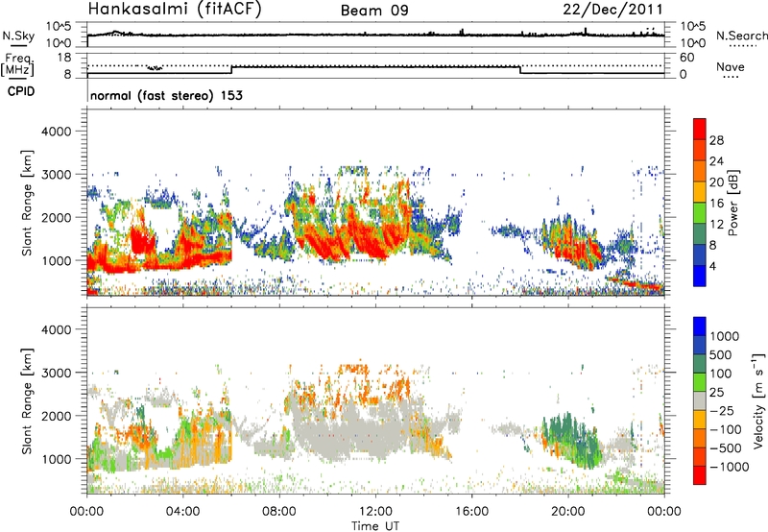Click the "Slant Range [km]" label of velocity panel
768x532 pixels.
(28, 400)
